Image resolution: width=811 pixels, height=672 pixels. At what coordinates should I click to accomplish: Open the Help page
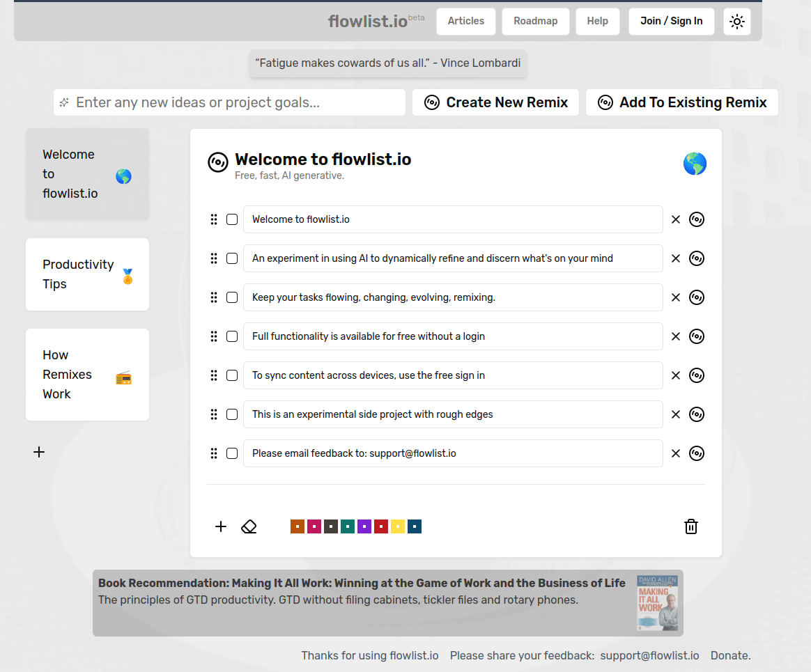[597, 21]
